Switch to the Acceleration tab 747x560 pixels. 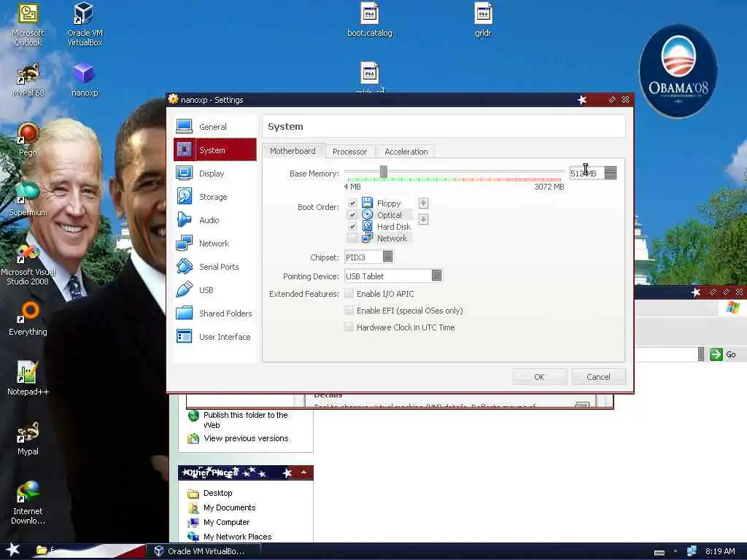406,152
